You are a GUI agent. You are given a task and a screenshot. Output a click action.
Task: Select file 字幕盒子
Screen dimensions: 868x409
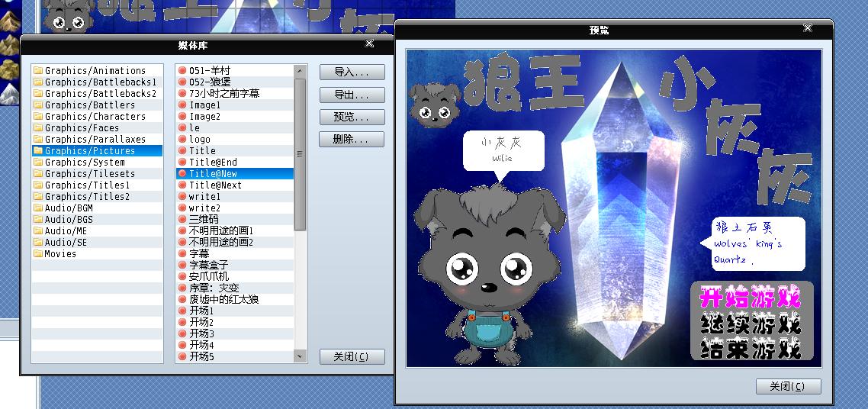coord(235,265)
